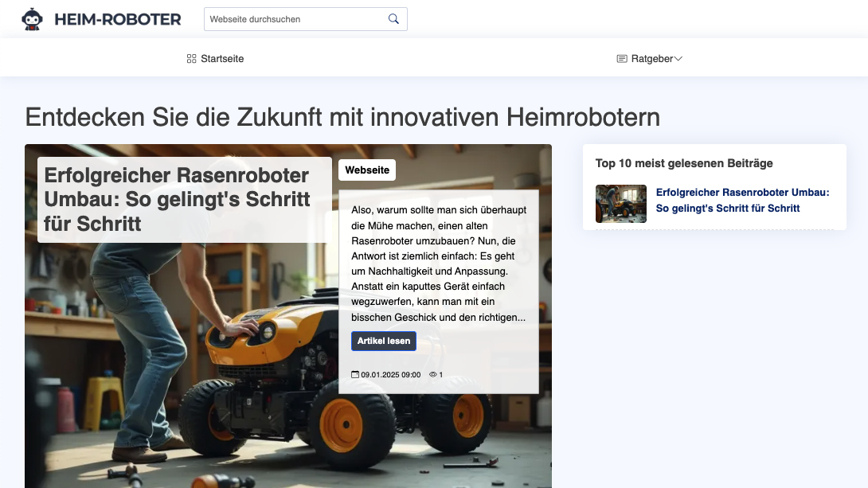Screen dimensions: 868x488
Task: Open the Rasenroboter Umbau link in Top 10 sidebar
Action: (x=742, y=198)
